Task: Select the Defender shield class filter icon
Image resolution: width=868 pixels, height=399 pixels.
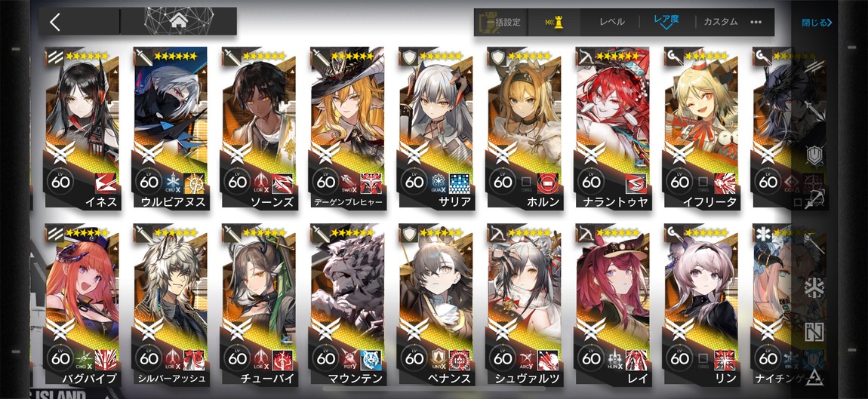Action: click(x=814, y=155)
